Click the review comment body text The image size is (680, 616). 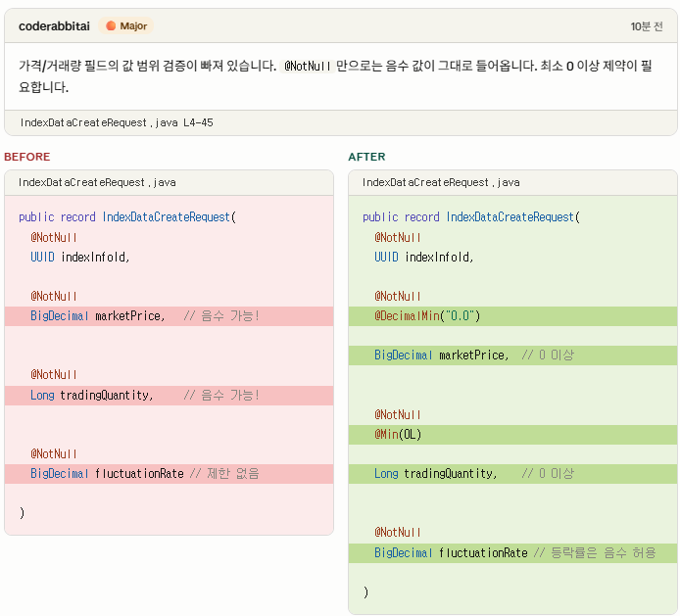[x=335, y=75]
